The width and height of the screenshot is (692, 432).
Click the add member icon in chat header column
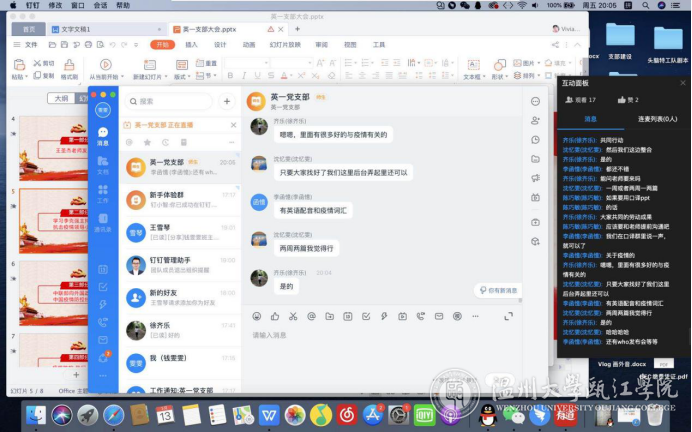point(535,120)
